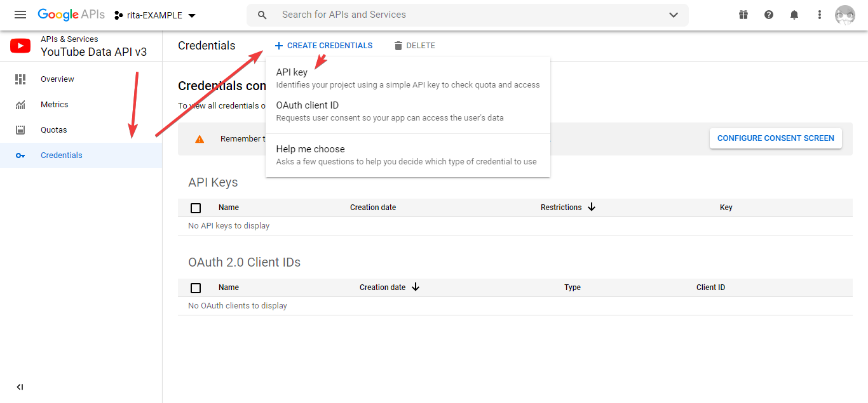Viewport: 868px width, 403px height.
Task: Choose API key from dropdown menu
Action: [408, 78]
